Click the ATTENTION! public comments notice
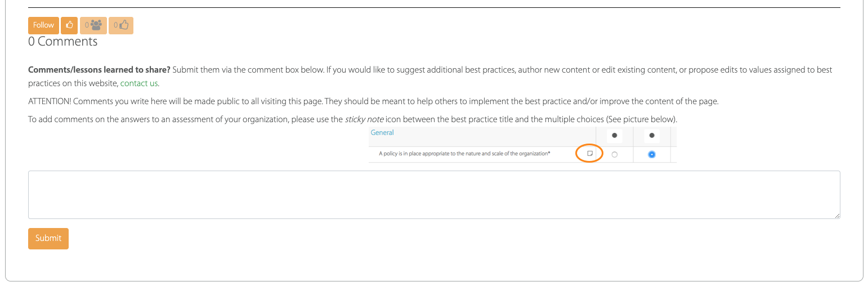Screen dimensions: 868x295 pos(373,101)
